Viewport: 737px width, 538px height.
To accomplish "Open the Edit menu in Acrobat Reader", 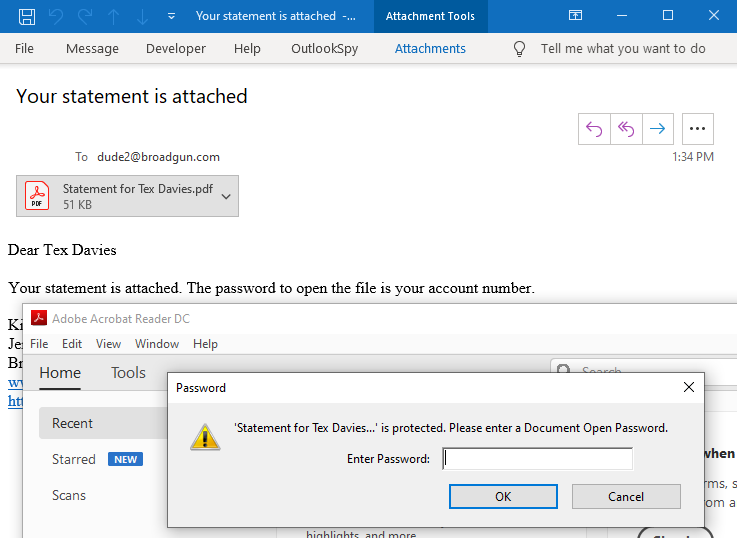I will pos(72,344).
